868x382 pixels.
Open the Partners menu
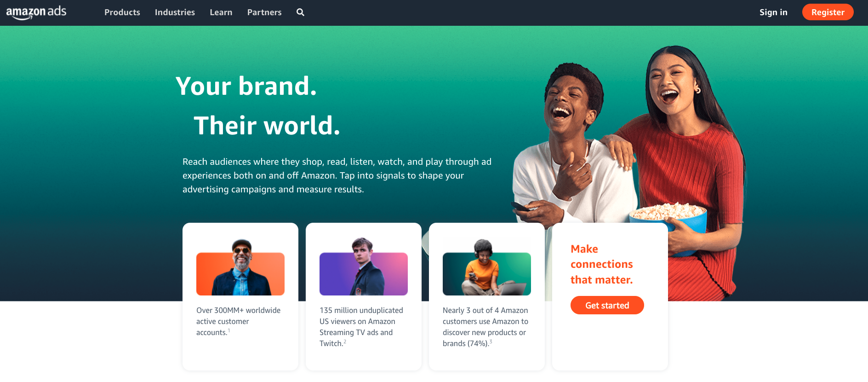click(264, 12)
